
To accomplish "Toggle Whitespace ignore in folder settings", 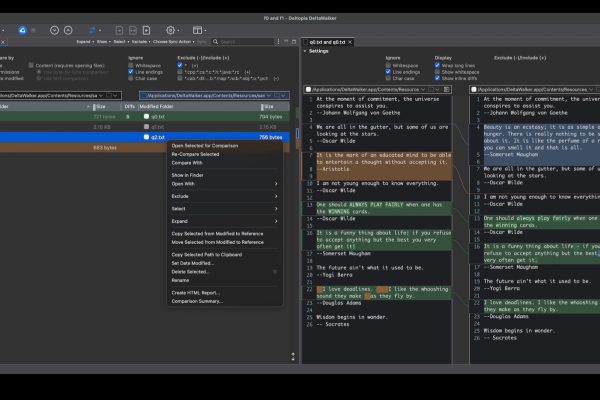I will tap(131, 65).
